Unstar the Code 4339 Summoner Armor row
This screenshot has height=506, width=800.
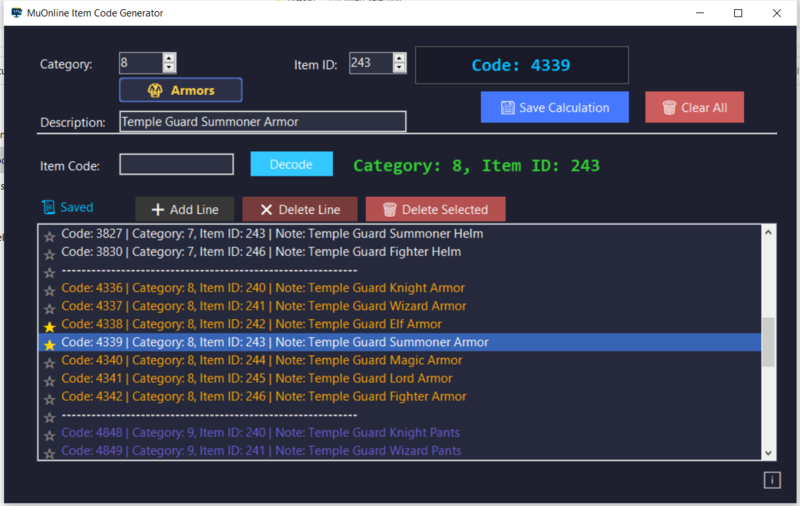tap(49, 345)
